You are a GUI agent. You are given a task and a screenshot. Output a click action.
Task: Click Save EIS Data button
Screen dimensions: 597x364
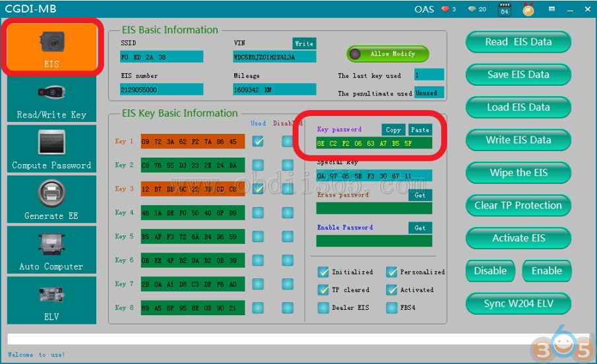pos(518,75)
